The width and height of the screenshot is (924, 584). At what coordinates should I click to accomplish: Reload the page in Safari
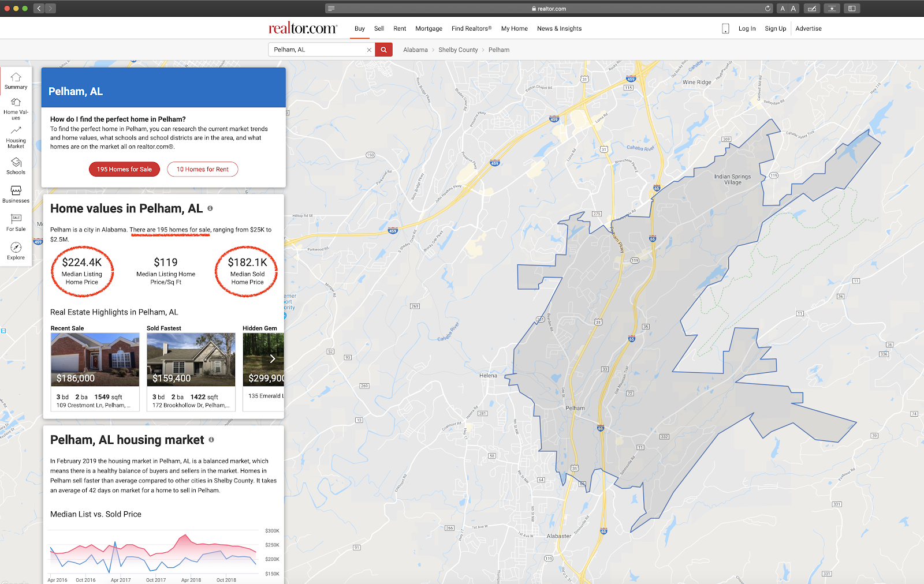click(767, 9)
